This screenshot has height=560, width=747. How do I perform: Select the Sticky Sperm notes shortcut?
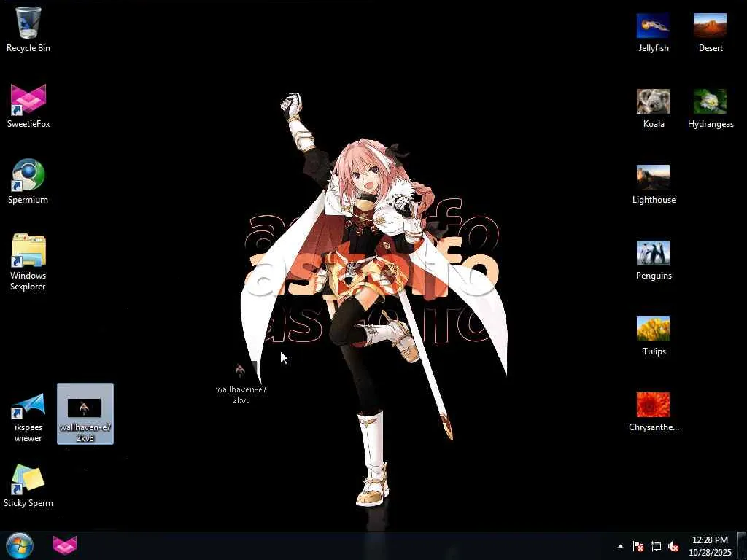[x=28, y=486]
